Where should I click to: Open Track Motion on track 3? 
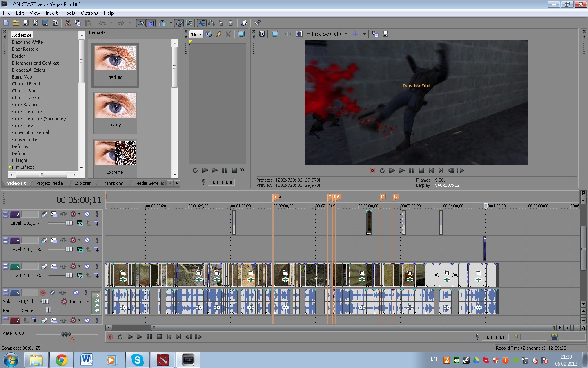coord(53,214)
